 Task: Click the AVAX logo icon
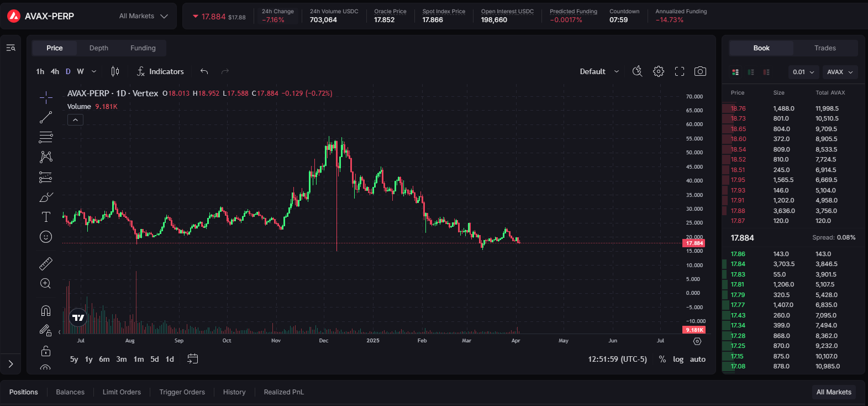tap(14, 16)
